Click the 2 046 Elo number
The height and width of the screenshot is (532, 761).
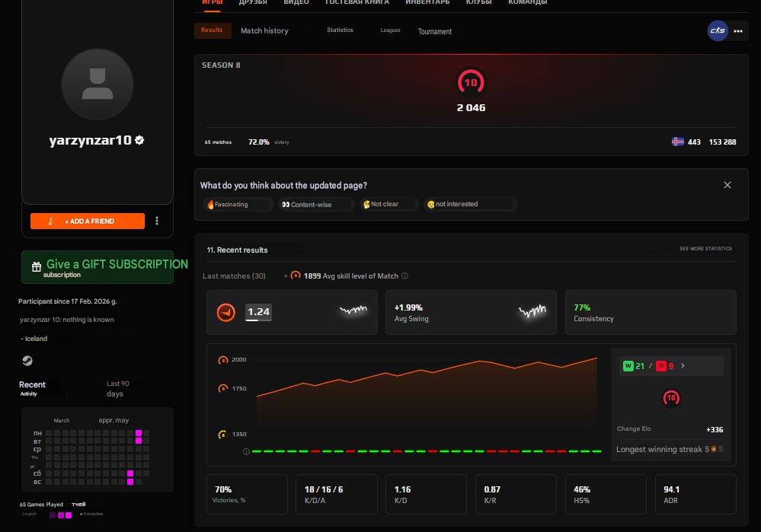coord(471,107)
